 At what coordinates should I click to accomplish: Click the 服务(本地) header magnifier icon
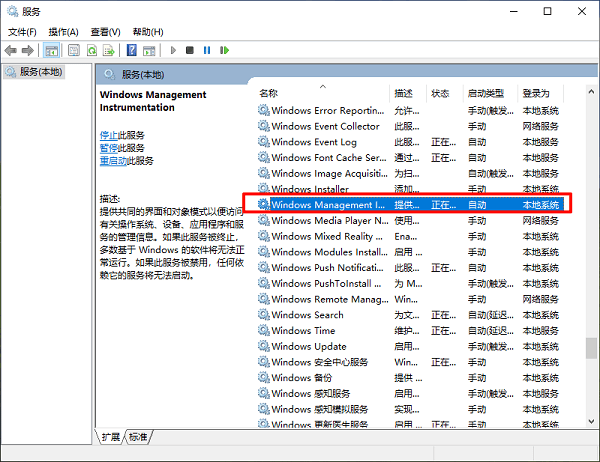(109, 74)
